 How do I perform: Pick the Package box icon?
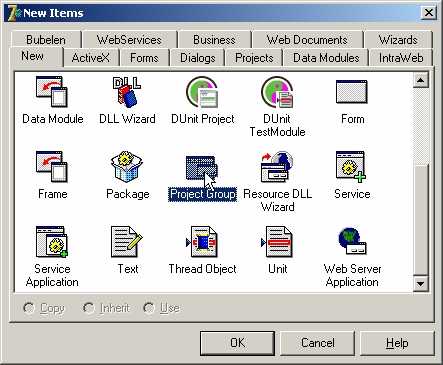[x=127, y=166]
